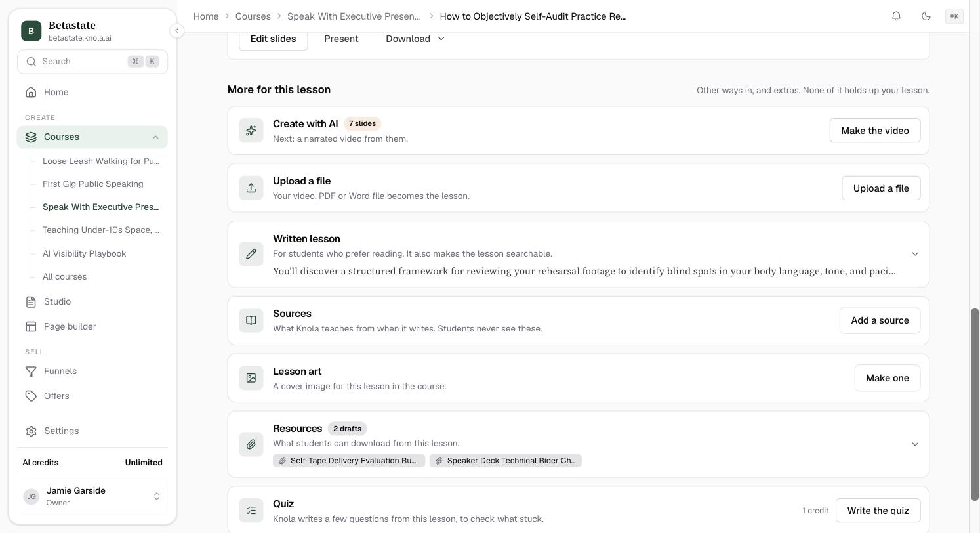Expand the Written lesson card

click(915, 254)
